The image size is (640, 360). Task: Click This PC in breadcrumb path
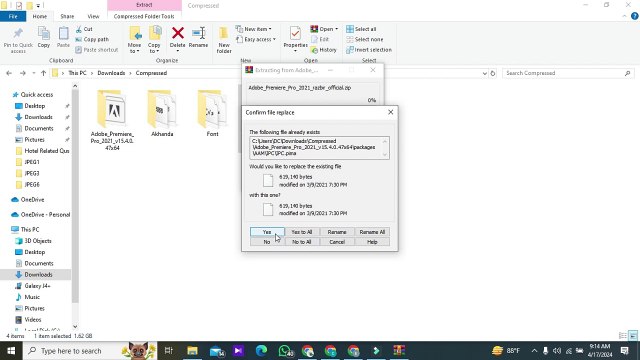coord(77,73)
